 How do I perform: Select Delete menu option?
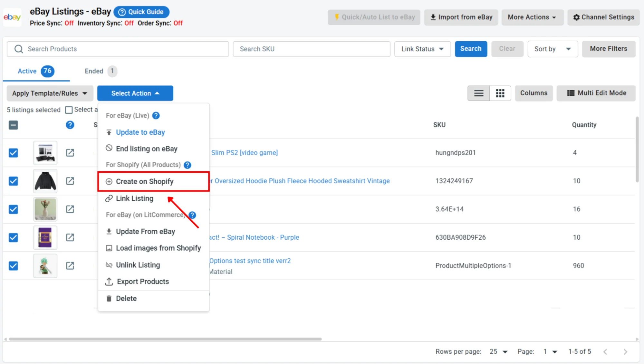point(154,299)
